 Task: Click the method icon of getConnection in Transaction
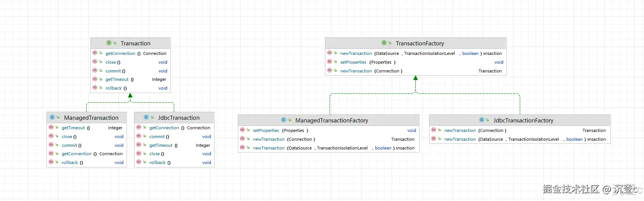pyautogui.click(x=95, y=53)
